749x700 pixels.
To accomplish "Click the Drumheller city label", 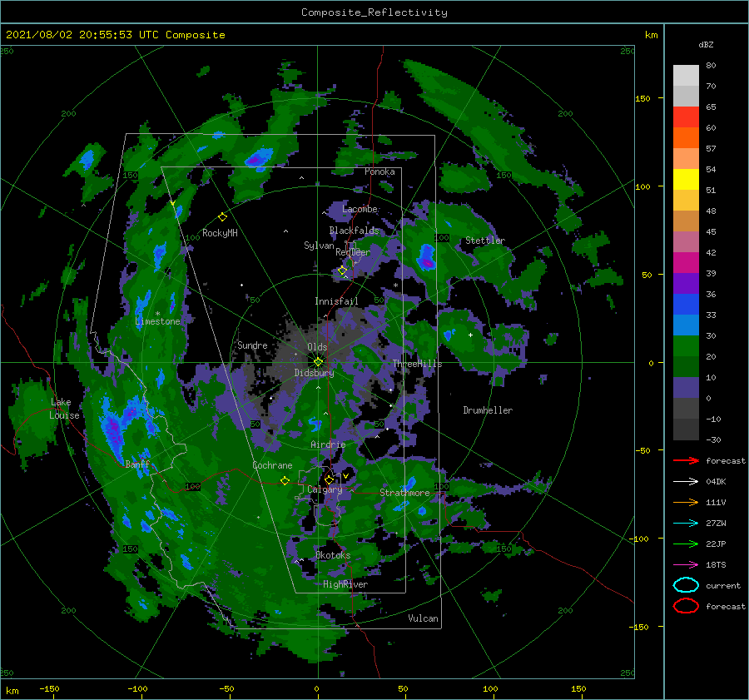I will click(x=488, y=410).
